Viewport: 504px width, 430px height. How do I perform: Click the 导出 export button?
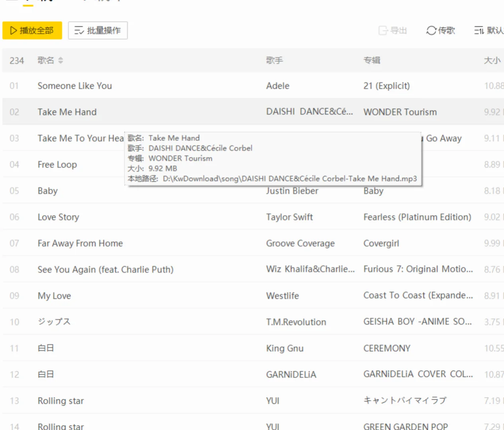(393, 30)
